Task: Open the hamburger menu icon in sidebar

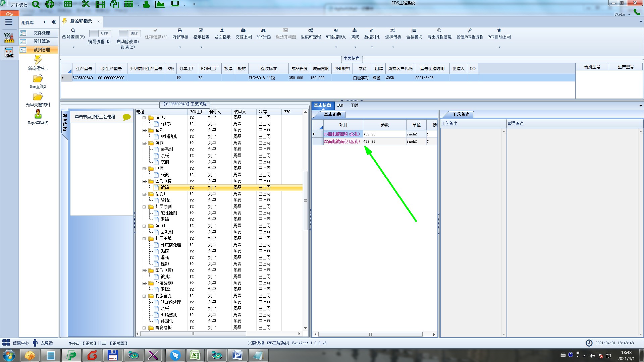Action: 9,22
